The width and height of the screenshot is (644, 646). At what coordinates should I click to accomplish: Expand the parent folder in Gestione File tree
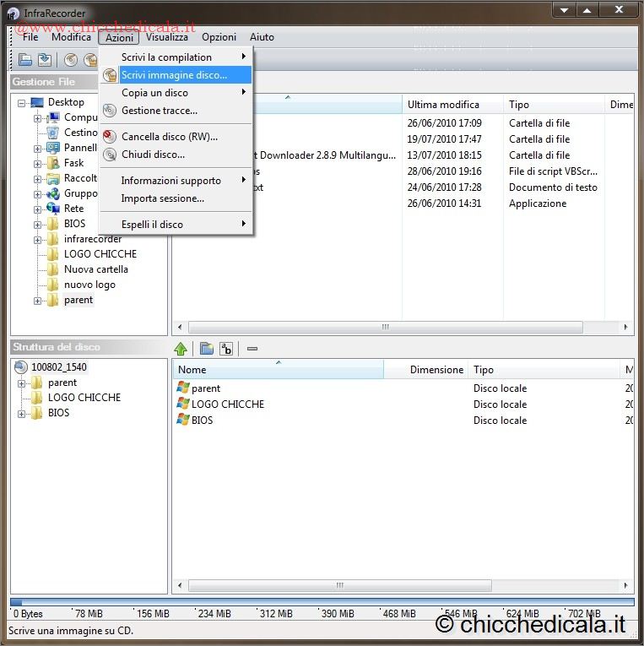click(x=38, y=301)
